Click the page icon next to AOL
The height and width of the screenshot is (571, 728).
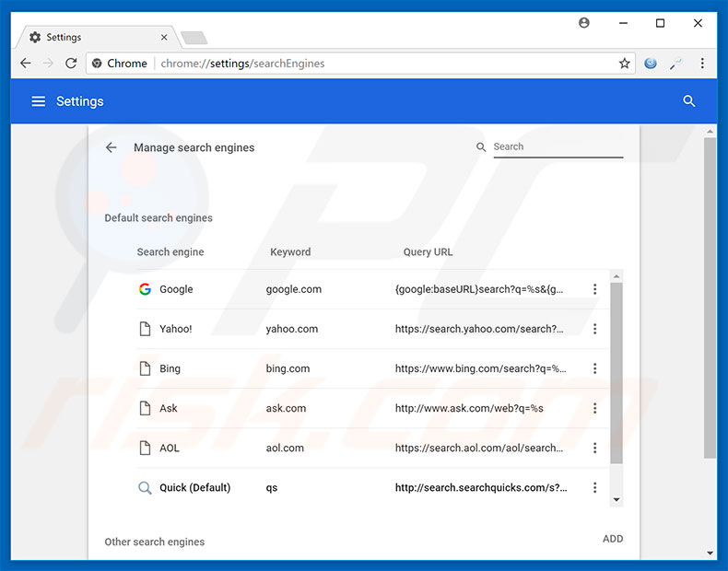point(145,449)
